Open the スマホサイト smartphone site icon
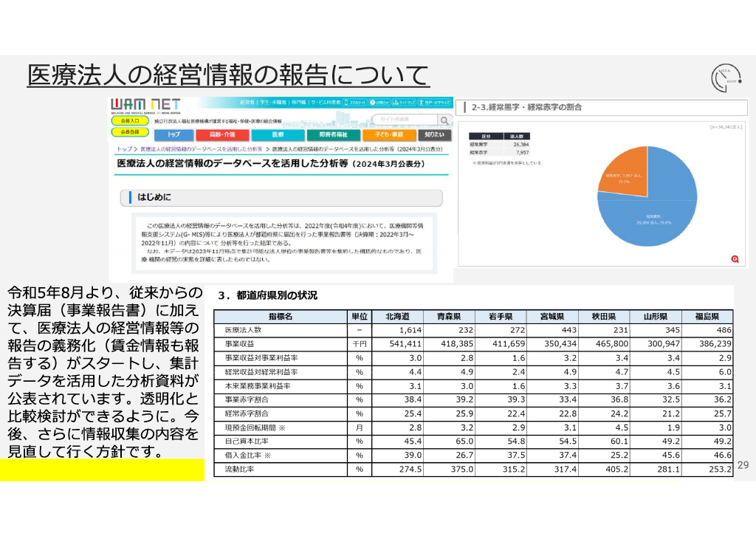 pos(357,103)
